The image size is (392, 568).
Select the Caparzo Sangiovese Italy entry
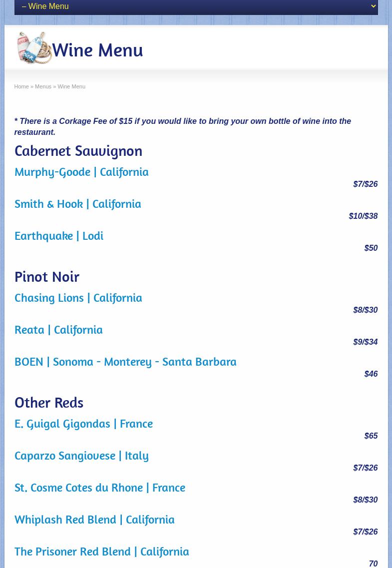[81, 456]
